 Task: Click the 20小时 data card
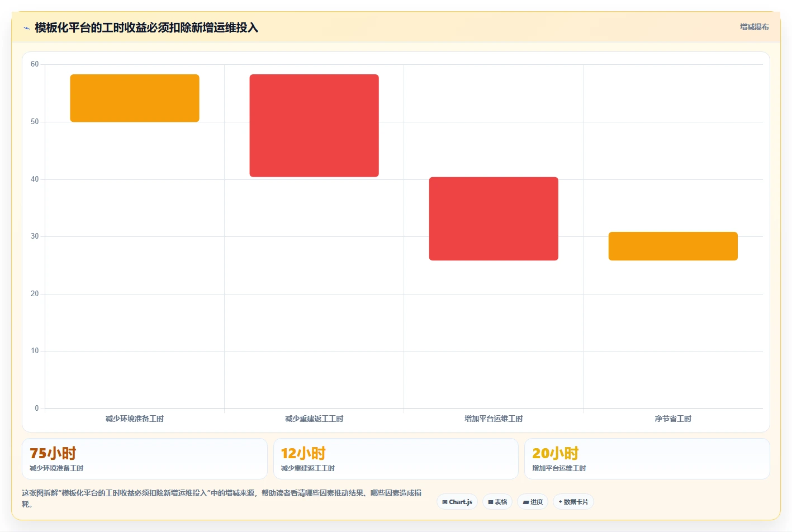tap(647, 459)
